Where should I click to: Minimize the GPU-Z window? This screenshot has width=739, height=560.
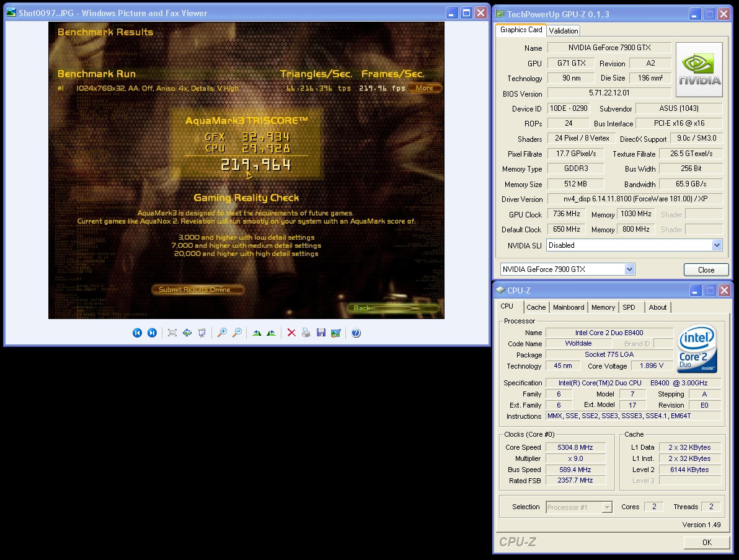[x=695, y=14]
